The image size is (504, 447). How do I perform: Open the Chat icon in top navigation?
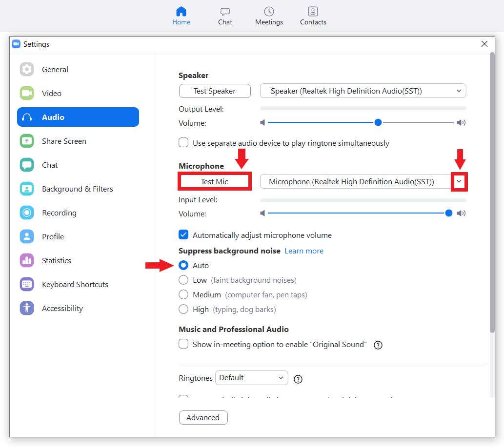point(225,12)
